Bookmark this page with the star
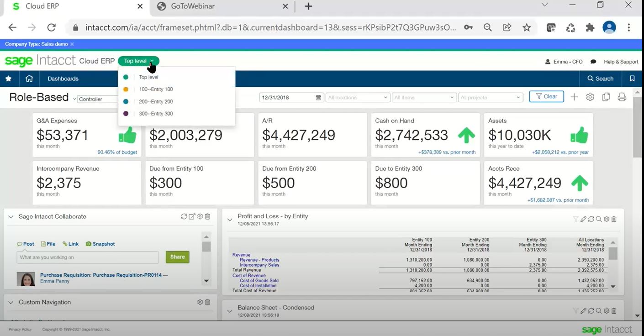Viewport: 644px width, 336px height. pyautogui.click(x=527, y=27)
